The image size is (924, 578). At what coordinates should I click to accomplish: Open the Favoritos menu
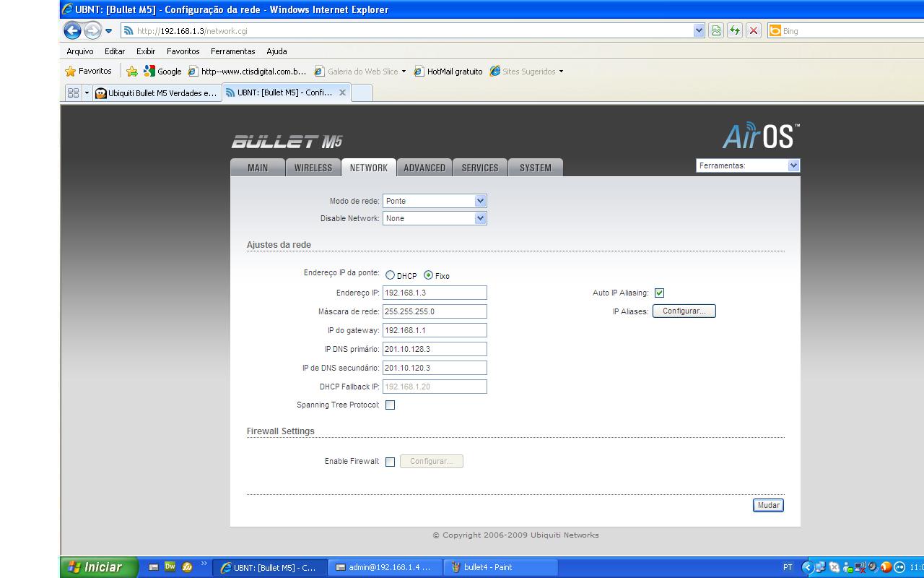pyautogui.click(x=183, y=51)
